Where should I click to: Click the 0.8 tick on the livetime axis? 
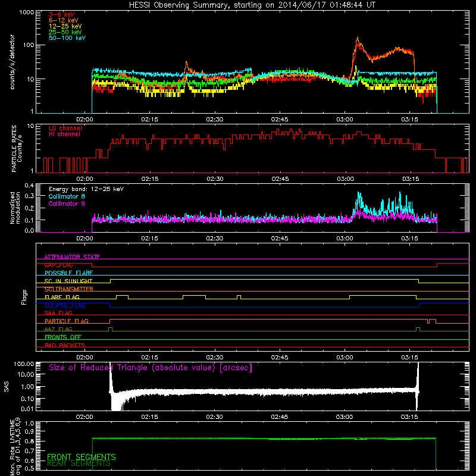[29, 441]
